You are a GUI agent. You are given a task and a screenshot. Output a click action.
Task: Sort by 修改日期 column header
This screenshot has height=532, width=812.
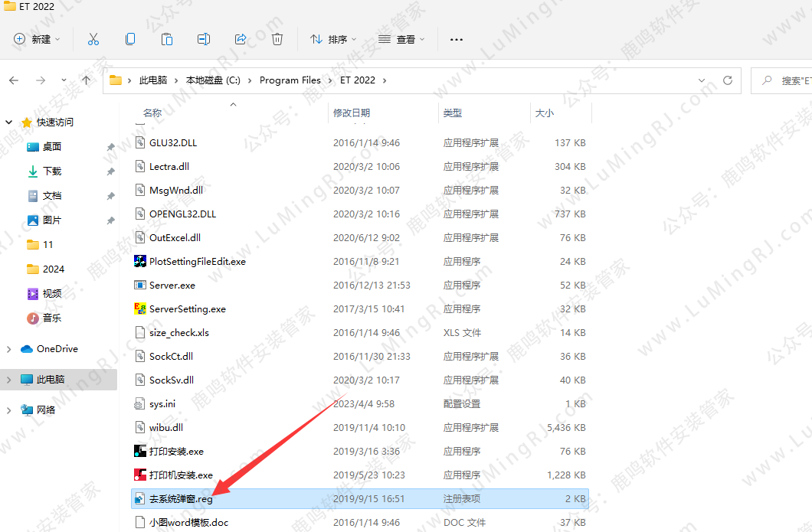352,113
